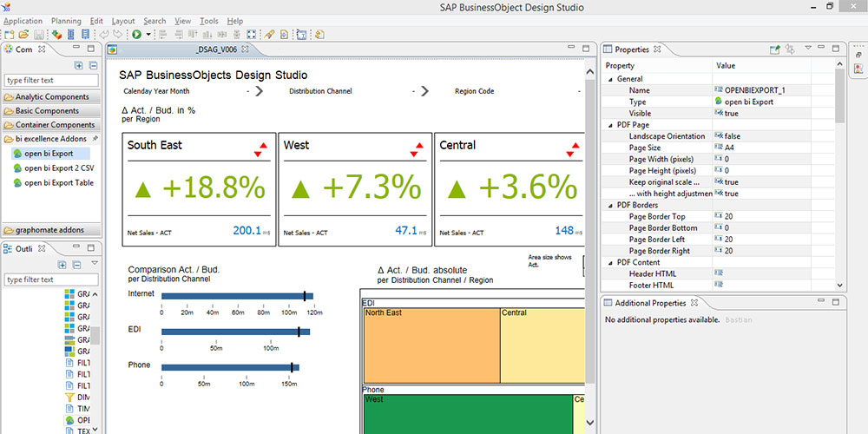Open the Edit menu
The height and width of the screenshot is (434, 868).
tap(97, 21)
